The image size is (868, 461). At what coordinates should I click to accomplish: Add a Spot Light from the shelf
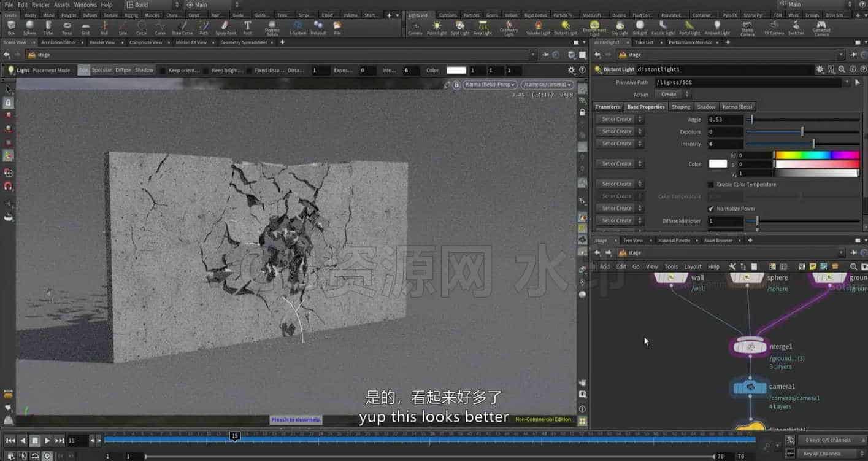pyautogui.click(x=460, y=28)
